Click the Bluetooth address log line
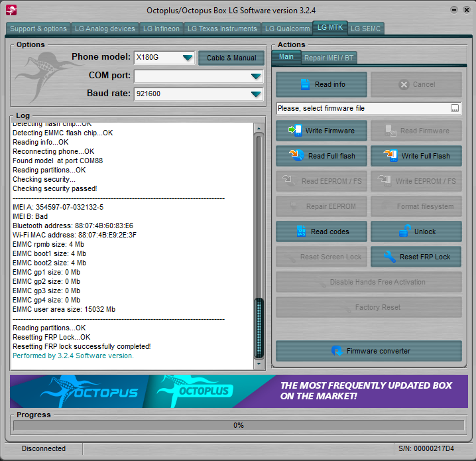Screen dimensions: 476x461 (73, 226)
